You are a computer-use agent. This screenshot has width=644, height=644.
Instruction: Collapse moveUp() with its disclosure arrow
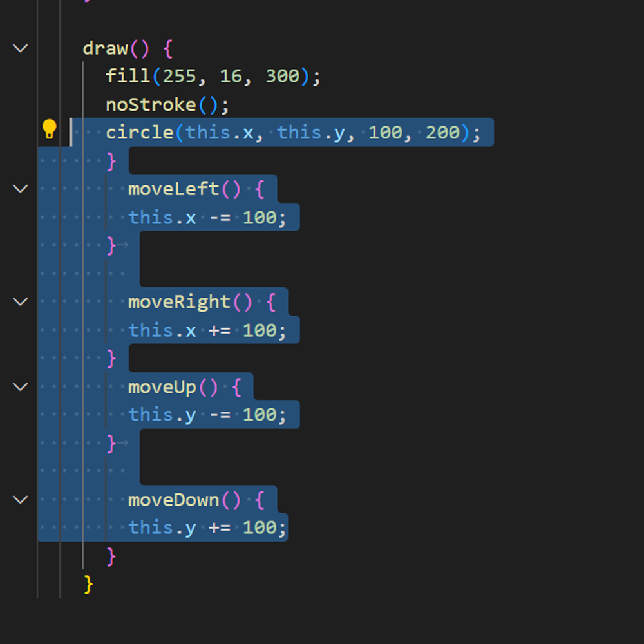20,386
